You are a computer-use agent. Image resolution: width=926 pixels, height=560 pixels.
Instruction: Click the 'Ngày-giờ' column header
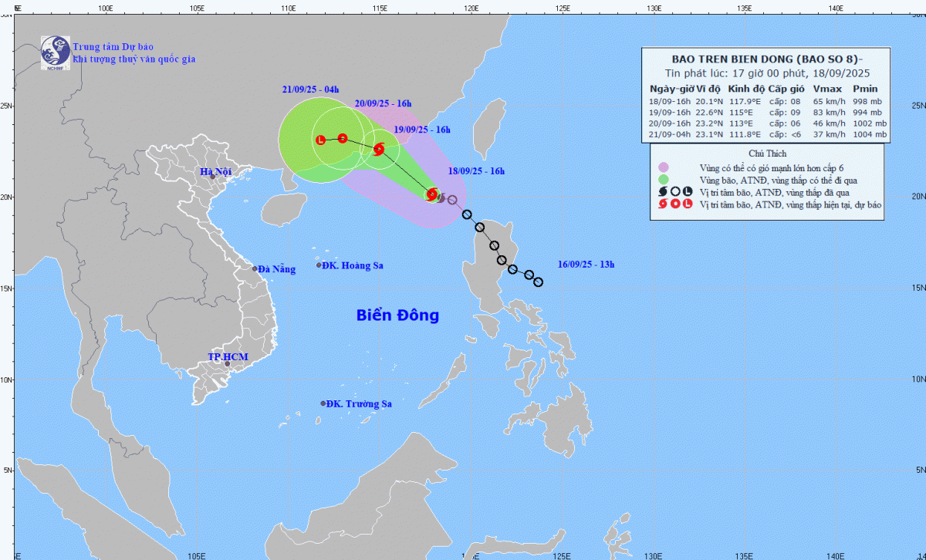coord(671,89)
